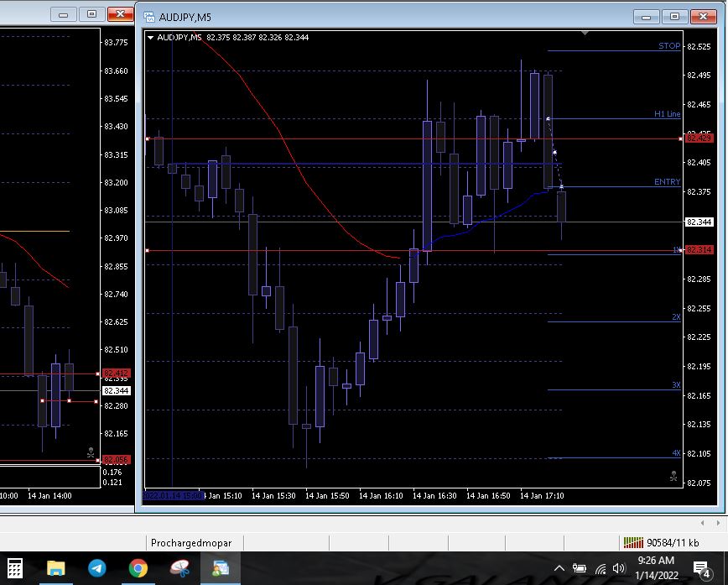Click the connection status bars indicator
This screenshot has height=585, width=728.
[632, 542]
